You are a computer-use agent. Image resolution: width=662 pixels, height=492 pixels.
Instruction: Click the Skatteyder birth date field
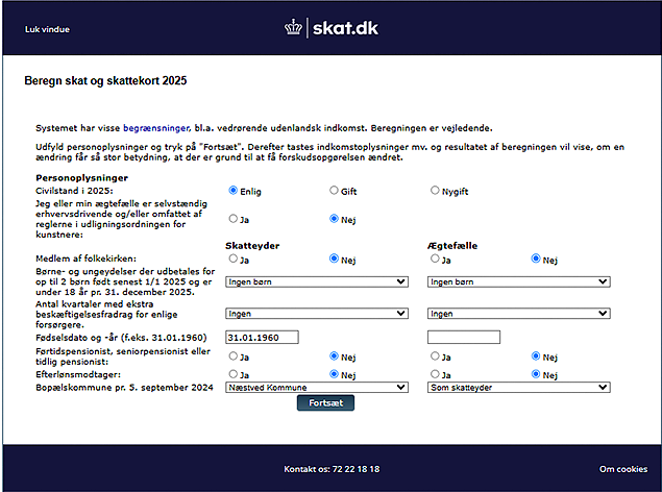[263, 337]
